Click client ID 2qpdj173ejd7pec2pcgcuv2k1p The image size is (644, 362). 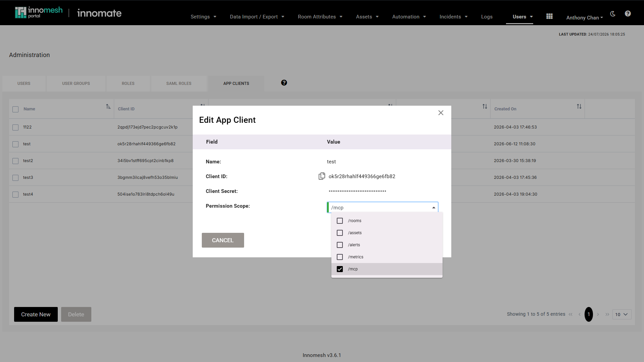tap(147, 127)
